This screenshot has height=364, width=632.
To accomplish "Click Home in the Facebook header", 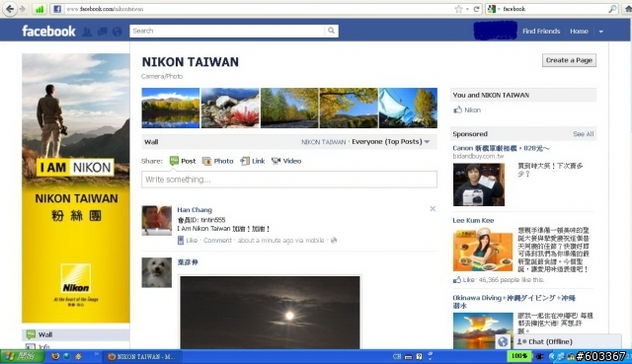I will click(579, 31).
